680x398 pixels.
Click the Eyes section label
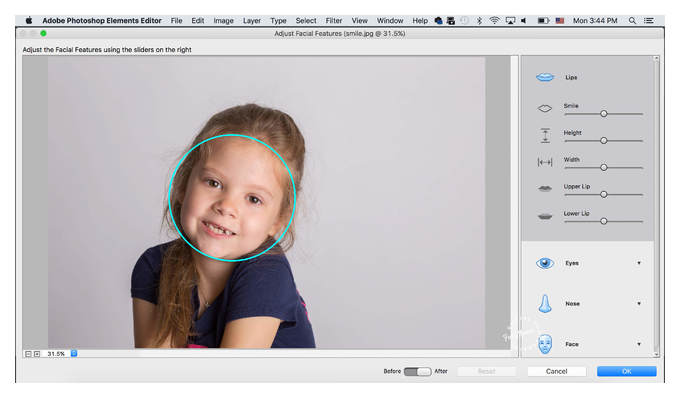pos(572,263)
